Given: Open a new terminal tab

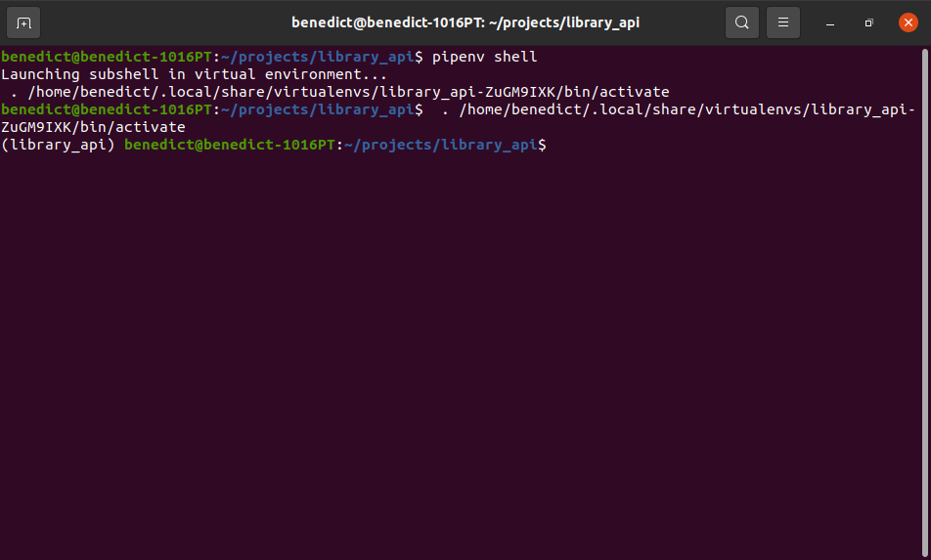Looking at the screenshot, I should coord(23,22).
